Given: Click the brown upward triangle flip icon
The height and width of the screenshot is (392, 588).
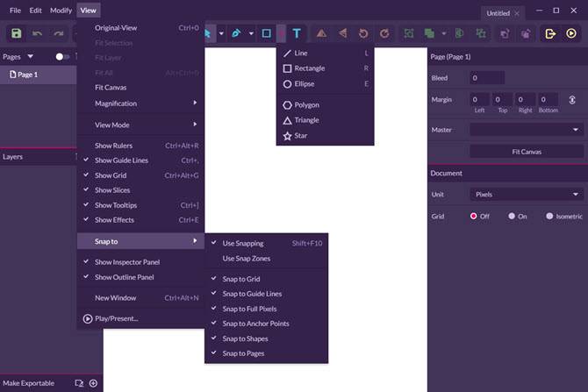Looking at the screenshot, I should coord(321,33).
